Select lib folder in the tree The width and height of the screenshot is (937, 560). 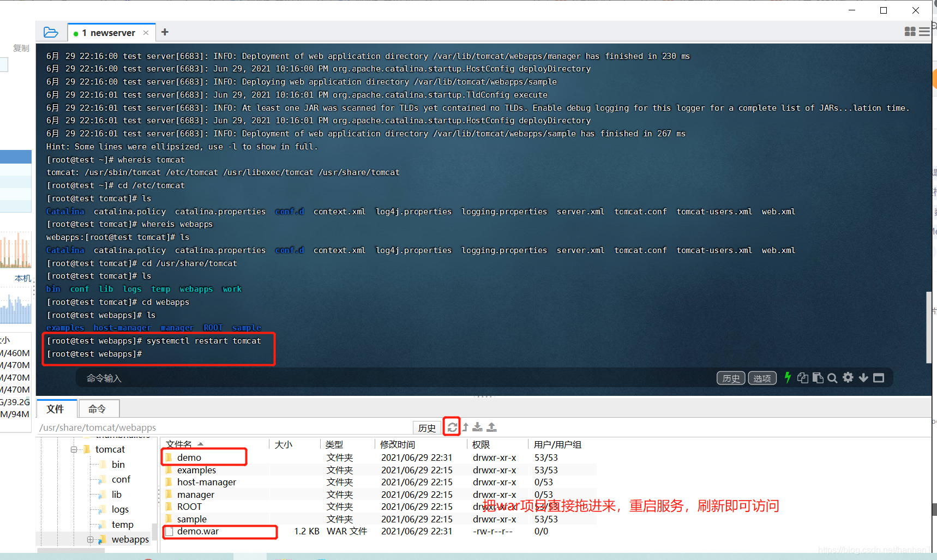coord(117,495)
